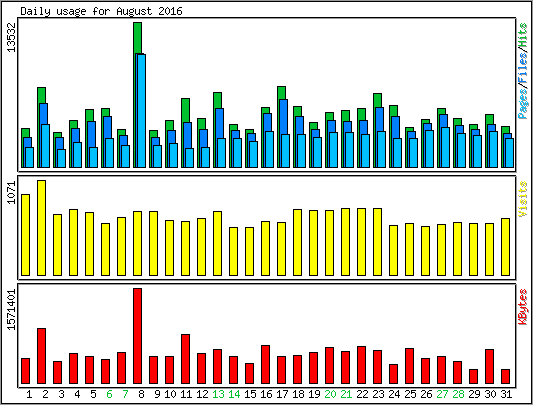This screenshot has width=533, height=405.
Task: Select day label 22 on the x-axis
Action: [362, 394]
